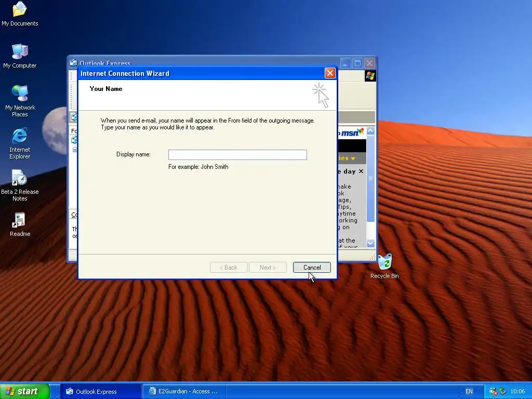Maximize the Outlook Express window
Viewport: 532px width, 399px height.
tap(357, 63)
